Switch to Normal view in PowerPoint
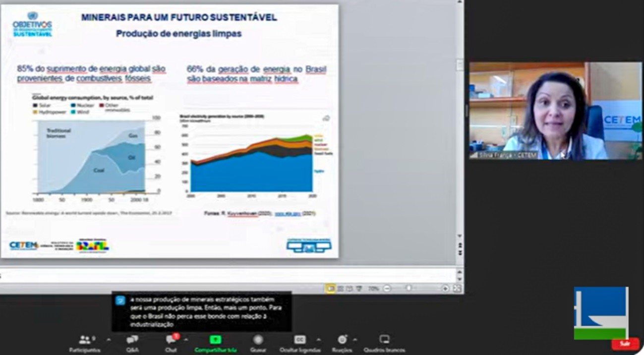This screenshot has width=644, height=355. coord(330,289)
